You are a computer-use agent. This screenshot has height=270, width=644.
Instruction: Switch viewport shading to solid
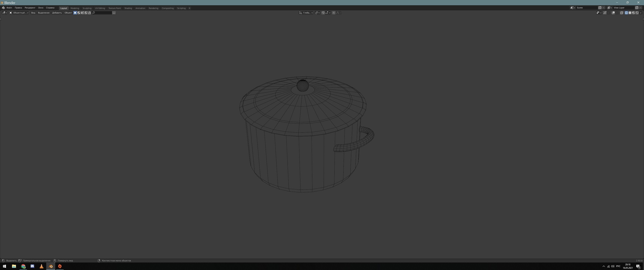coord(630,13)
